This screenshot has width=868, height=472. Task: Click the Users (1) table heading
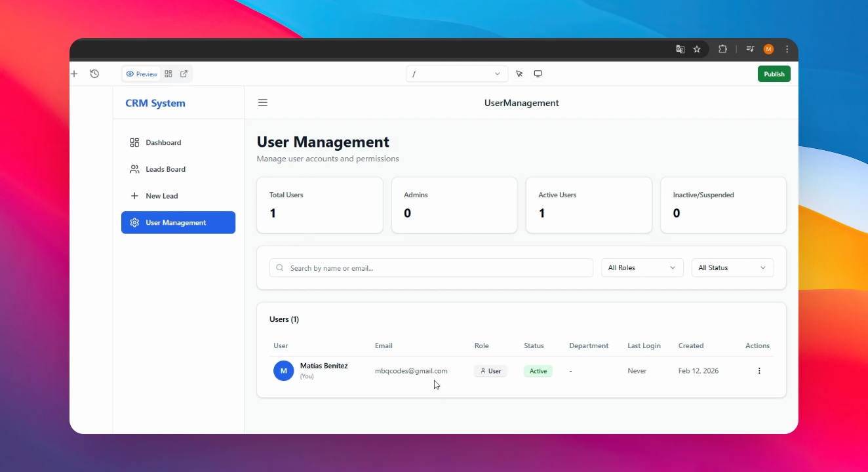284,319
